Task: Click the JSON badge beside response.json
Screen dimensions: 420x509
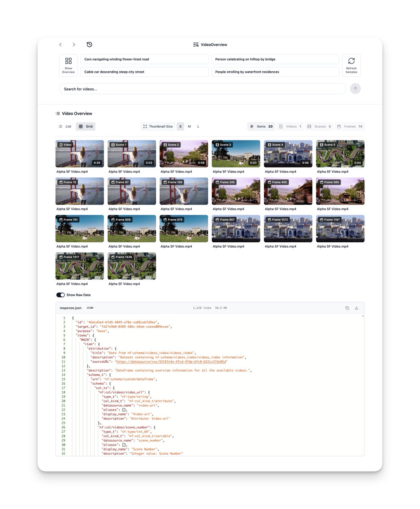Action: pyautogui.click(x=90, y=308)
